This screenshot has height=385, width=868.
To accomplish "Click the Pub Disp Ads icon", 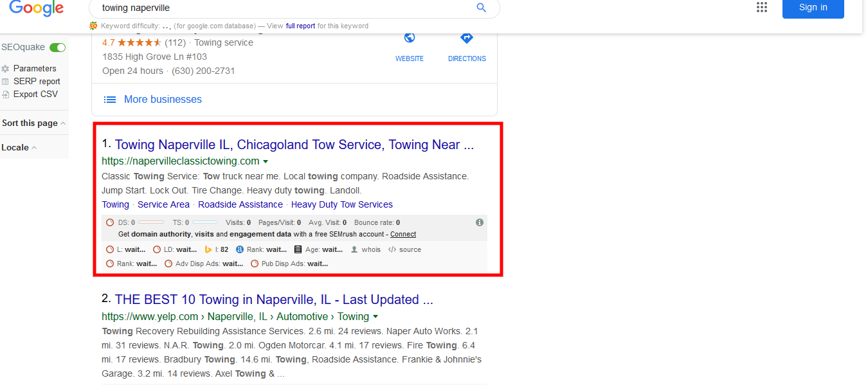I will coord(255,264).
